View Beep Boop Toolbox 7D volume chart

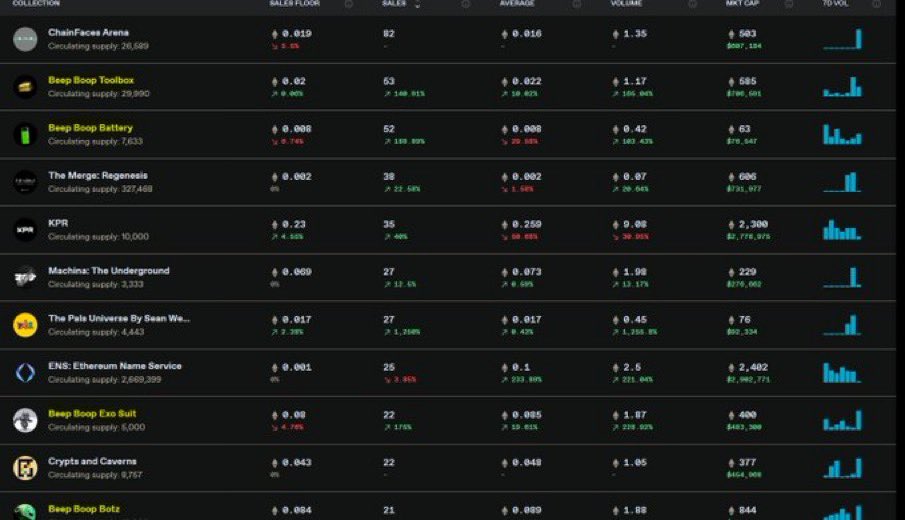click(x=842, y=87)
